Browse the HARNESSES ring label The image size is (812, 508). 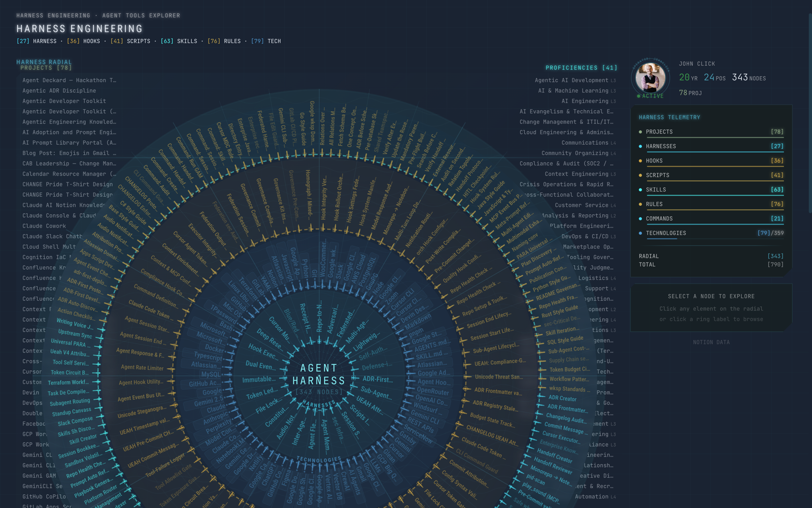pyautogui.click(x=319, y=405)
